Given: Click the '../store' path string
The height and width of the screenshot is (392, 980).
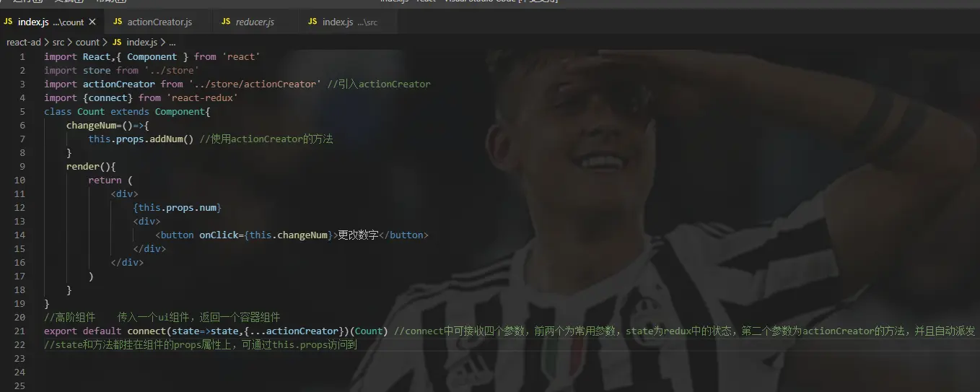Looking at the screenshot, I should pos(172,71).
